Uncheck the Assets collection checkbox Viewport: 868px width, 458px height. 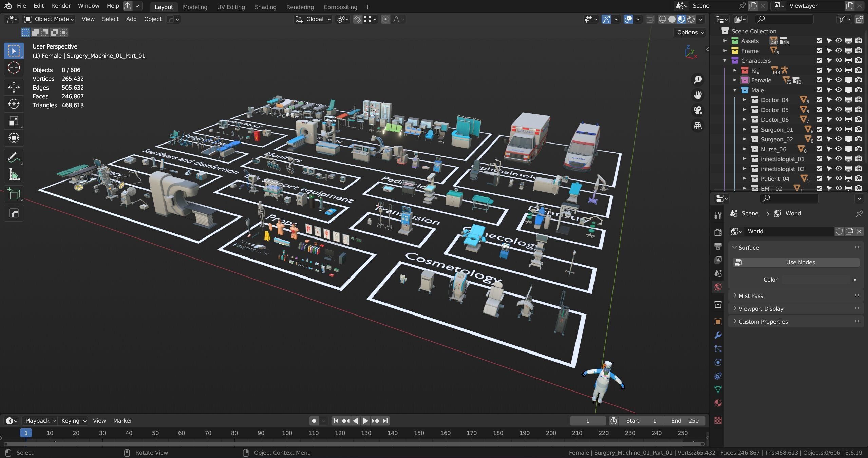click(819, 41)
